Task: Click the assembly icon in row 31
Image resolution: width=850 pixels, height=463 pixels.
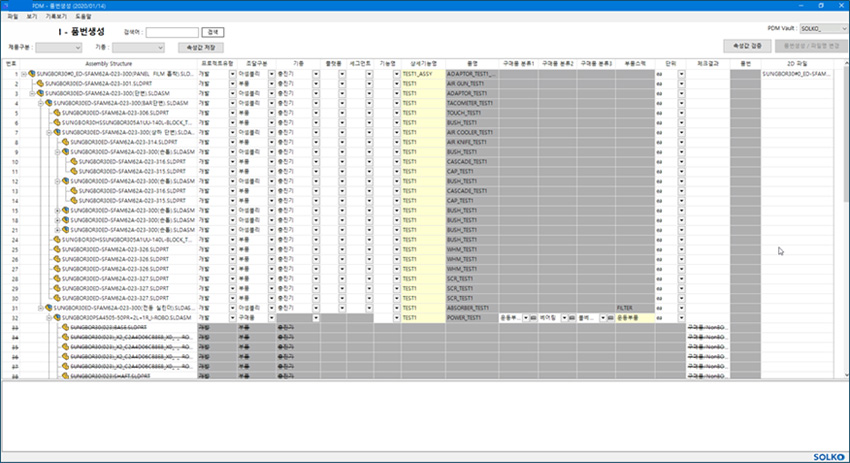Action: (49, 308)
